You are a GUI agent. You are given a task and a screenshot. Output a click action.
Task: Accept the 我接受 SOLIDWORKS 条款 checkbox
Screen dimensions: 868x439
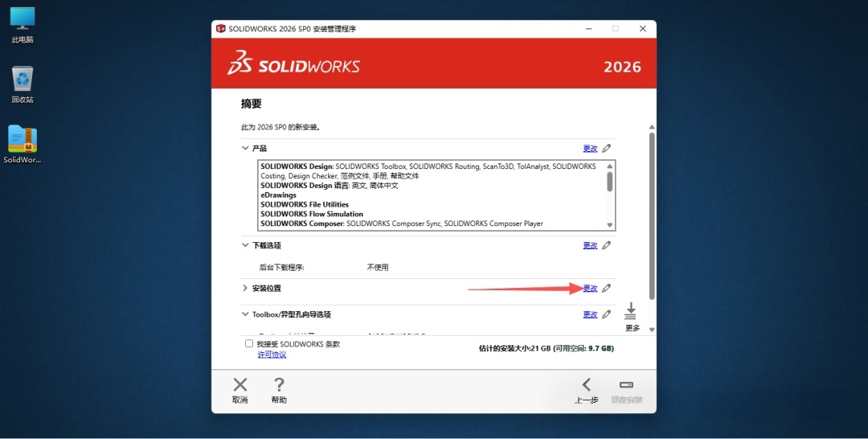(x=249, y=344)
